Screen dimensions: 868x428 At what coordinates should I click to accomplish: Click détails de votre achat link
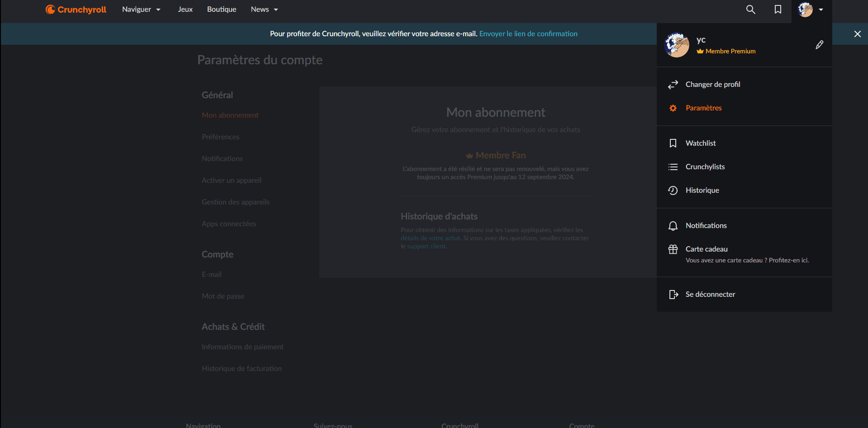[x=430, y=238]
